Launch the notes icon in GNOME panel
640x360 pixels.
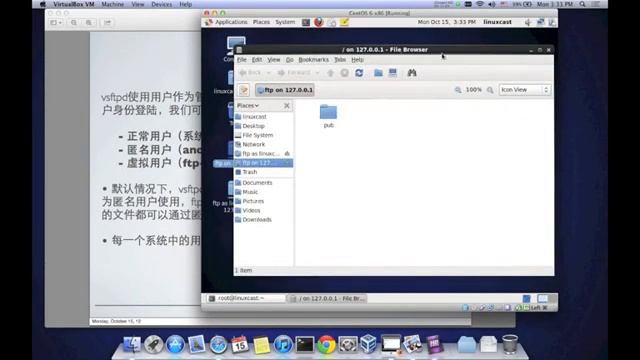coord(344,22)
